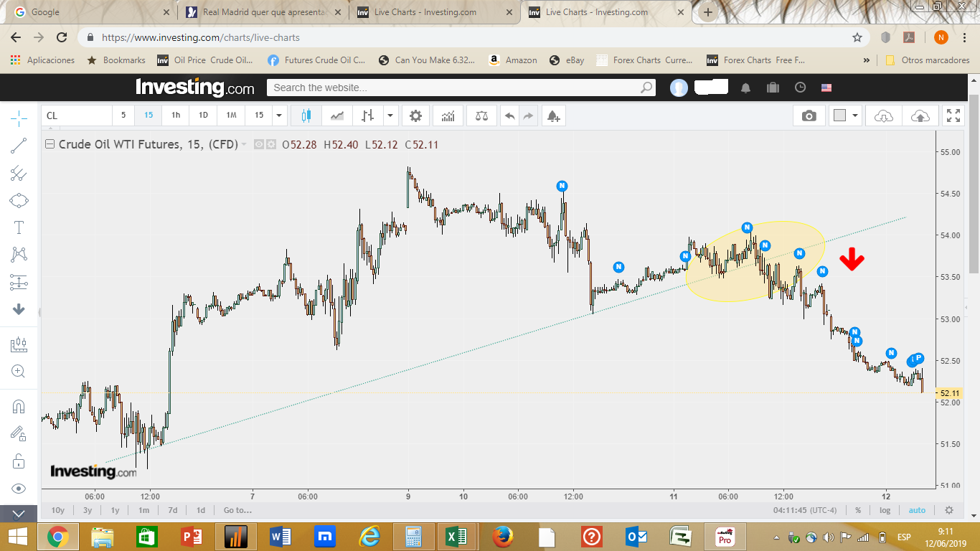This screenshot has width=980, height=551.
Task: Bookmark this page with star icon
Action: click(x=857, y=37)
